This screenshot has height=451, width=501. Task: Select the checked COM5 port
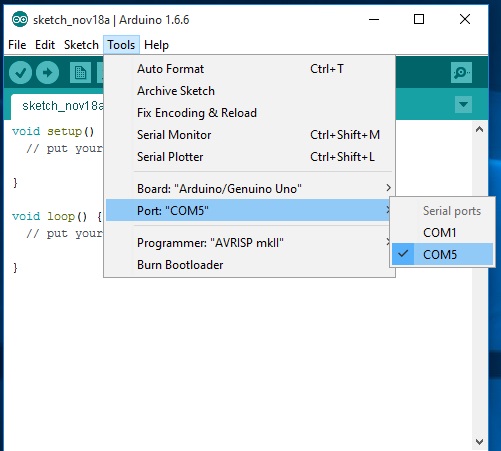(x=442, y=255)
